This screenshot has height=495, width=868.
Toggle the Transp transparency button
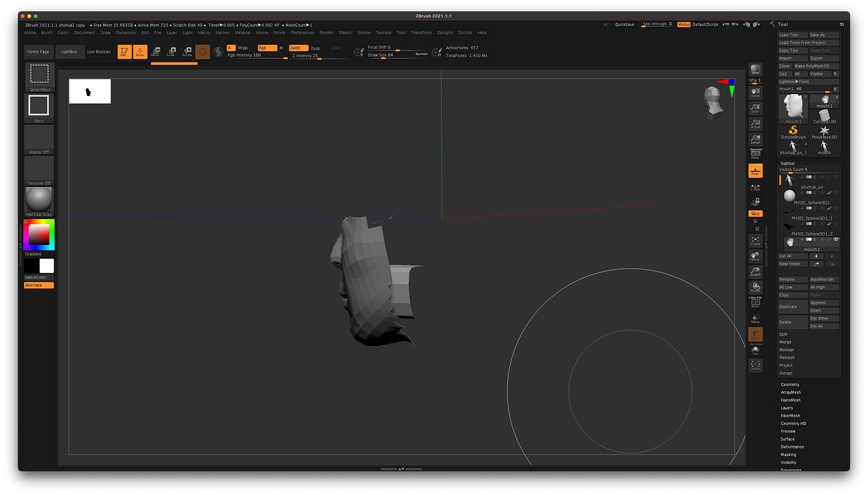pos(755,319)
